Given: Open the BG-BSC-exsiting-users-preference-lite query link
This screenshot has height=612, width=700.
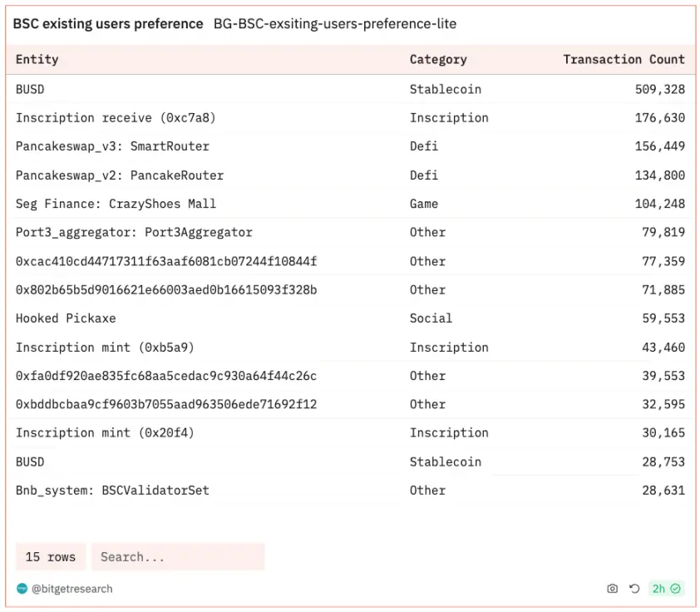Looking at the screenshot, I should (334, 24).
